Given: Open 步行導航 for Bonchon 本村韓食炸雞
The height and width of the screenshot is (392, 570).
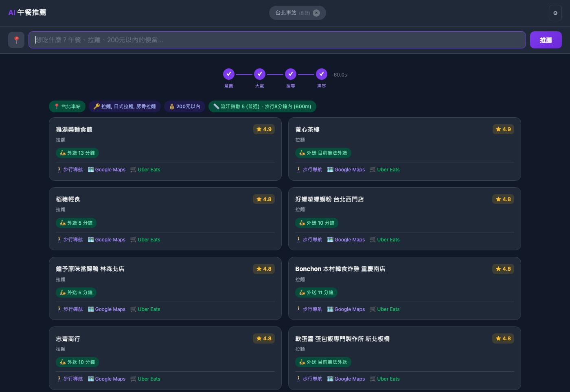Looking at the screenshot, I should 309,309.
